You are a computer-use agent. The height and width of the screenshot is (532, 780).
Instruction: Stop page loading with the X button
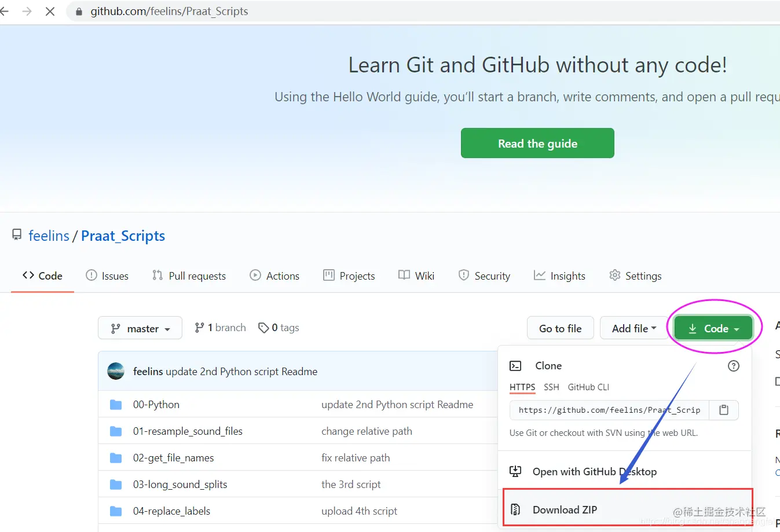tap(50, 12)
